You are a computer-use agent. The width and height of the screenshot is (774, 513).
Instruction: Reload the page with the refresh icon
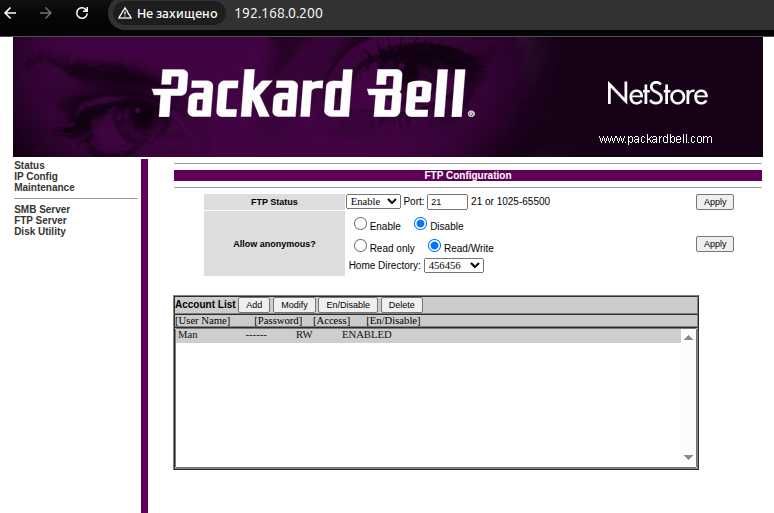click(82, 13)
